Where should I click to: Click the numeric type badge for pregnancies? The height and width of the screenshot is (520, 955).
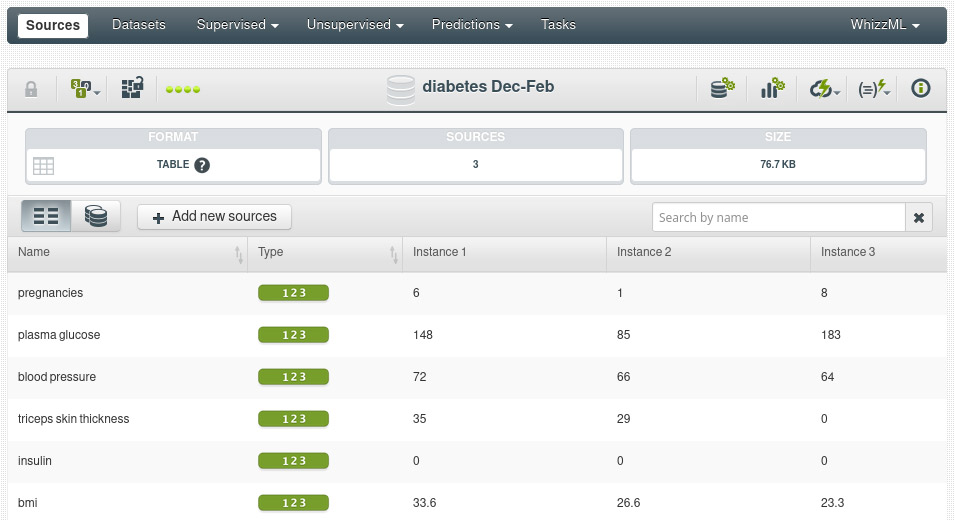(x=294, y=293)
